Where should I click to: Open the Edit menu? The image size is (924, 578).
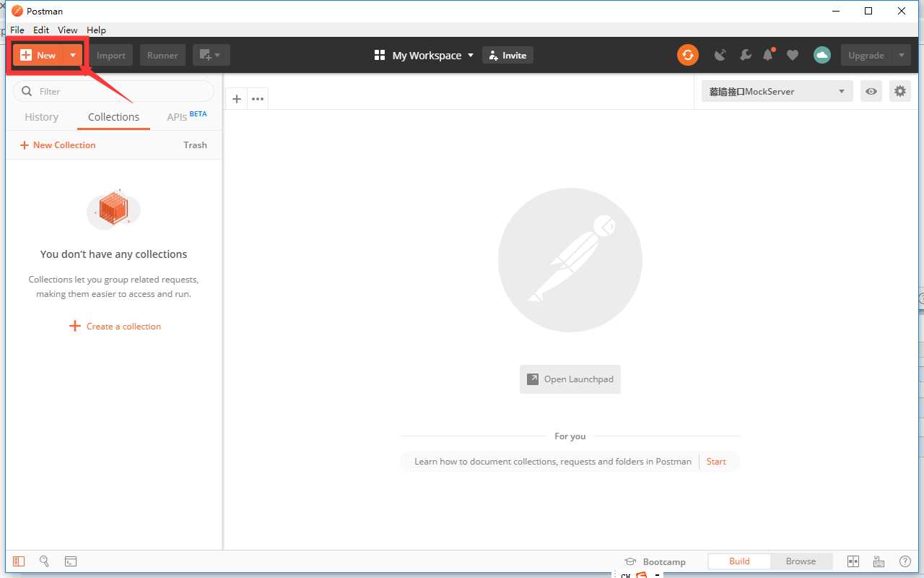[41, 30]
